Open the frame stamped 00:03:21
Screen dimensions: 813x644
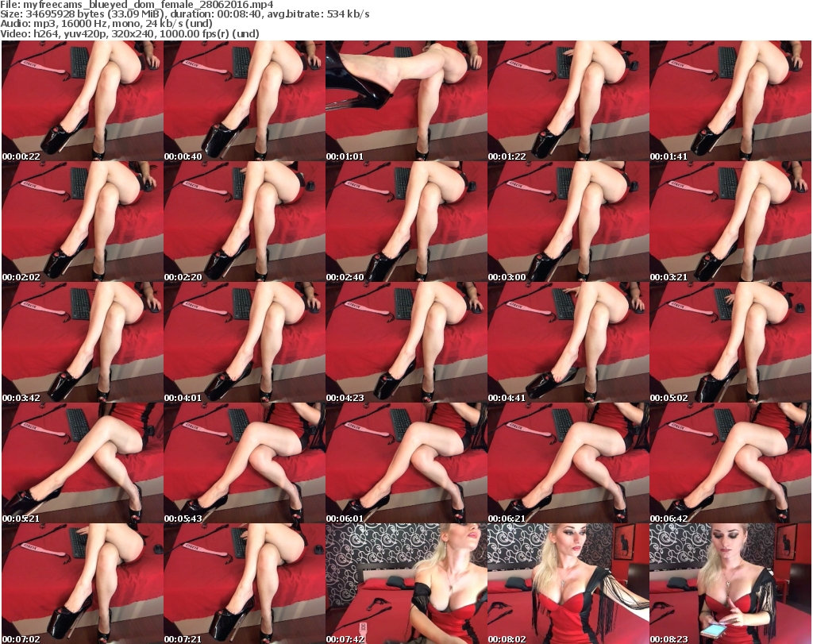pos(730,222)
